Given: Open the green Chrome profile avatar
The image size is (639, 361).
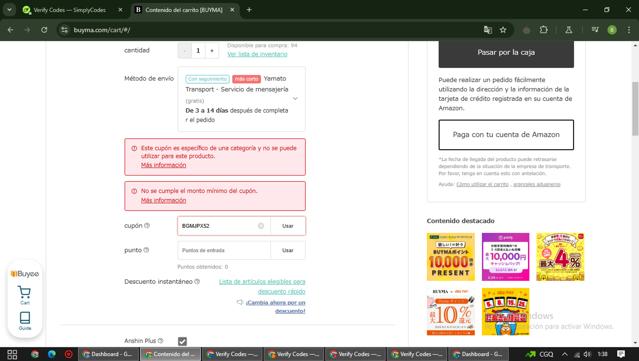Looking at the screenshot, I should (612, 30).
